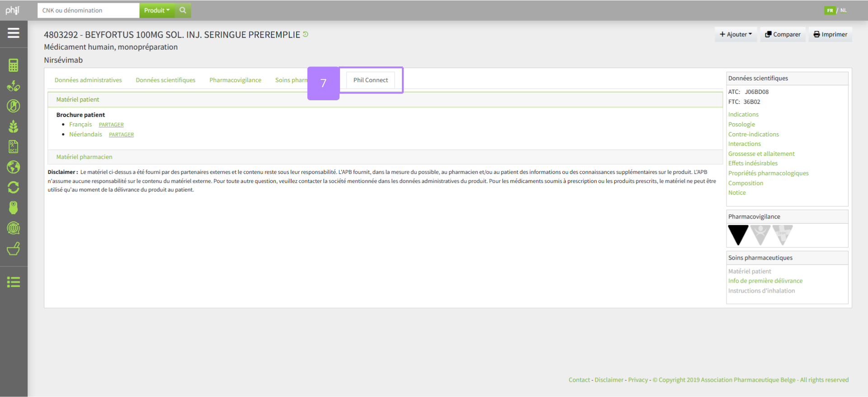Click the Disclaimer footer link
Viewport: 868px width, 397px height.
point(609,380)
